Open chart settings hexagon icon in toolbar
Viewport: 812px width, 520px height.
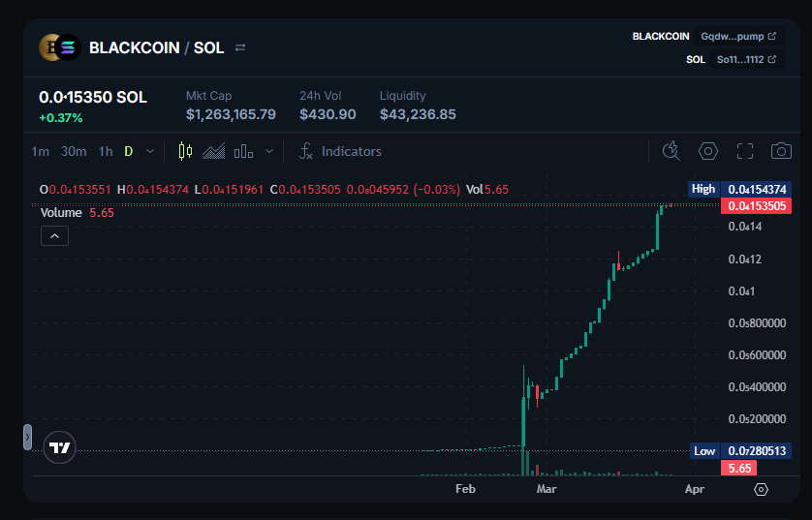(708, 151)
